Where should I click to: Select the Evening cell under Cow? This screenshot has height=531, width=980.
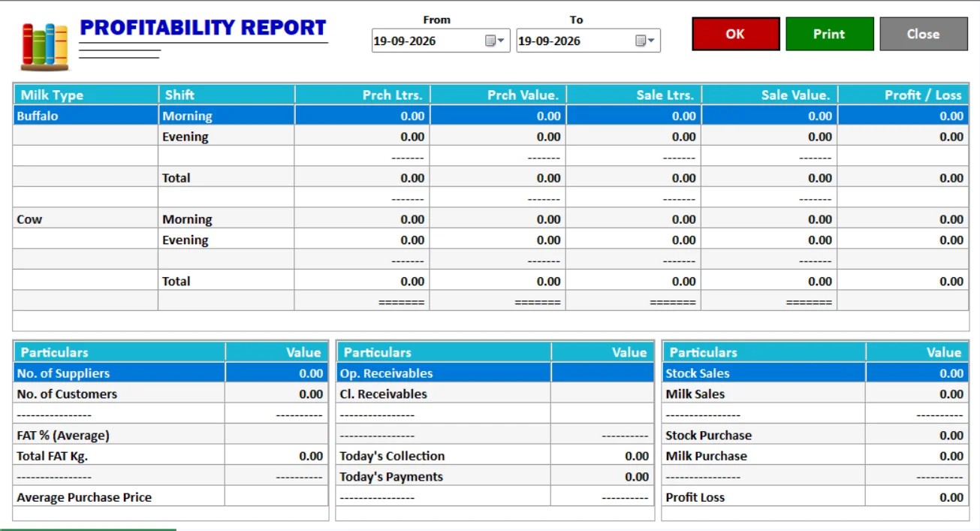click(x=227, y=240)
